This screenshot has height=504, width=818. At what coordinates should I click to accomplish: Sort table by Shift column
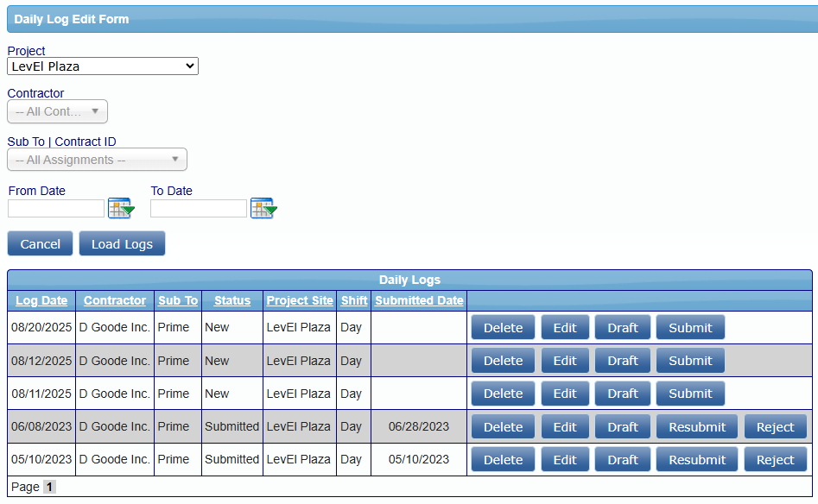tap(354, 300)
